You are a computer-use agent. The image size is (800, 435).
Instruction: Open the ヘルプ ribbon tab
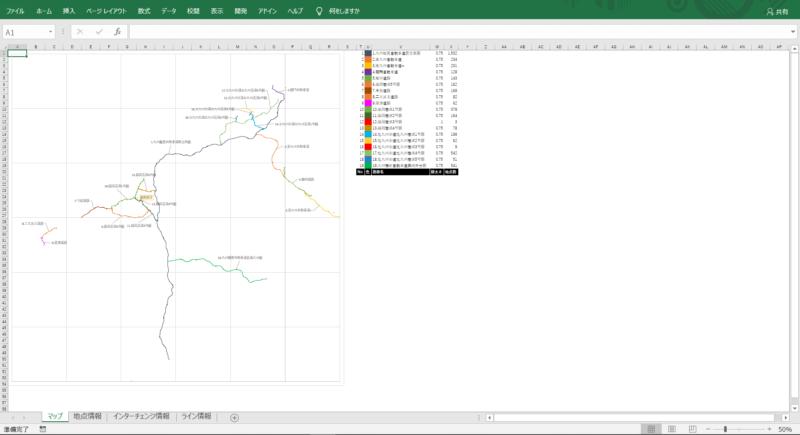tap(295, 11)
